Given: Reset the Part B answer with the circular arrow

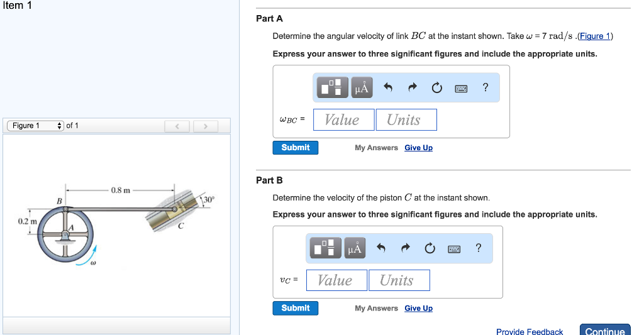Looking at the screenshot, I should point(430,249).
